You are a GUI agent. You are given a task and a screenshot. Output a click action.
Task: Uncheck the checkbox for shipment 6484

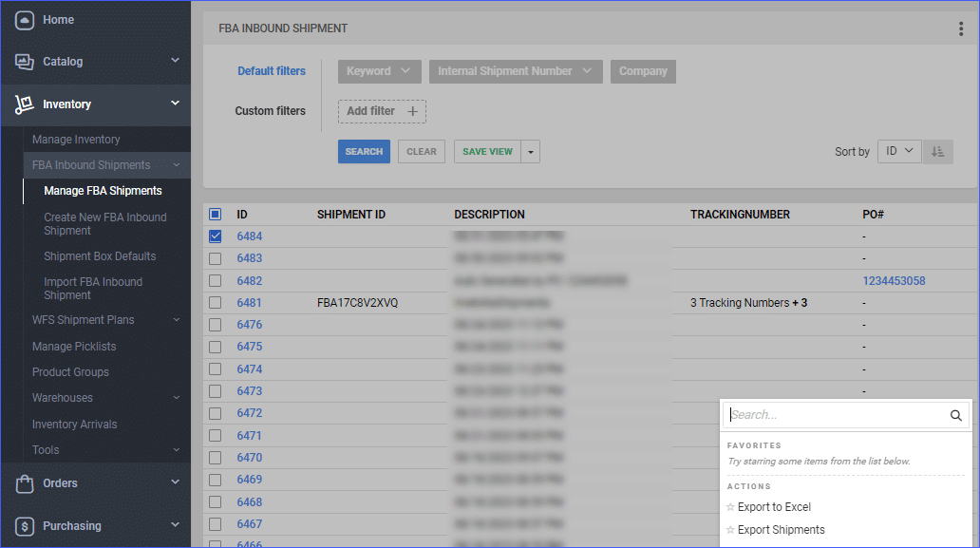pos(214,236)
